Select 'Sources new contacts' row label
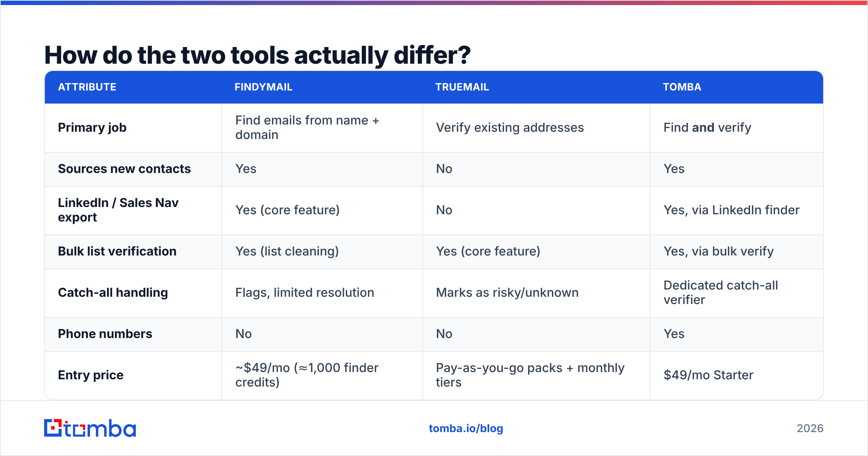This screenshot has width=868, height=456. (x=124, y=169)
